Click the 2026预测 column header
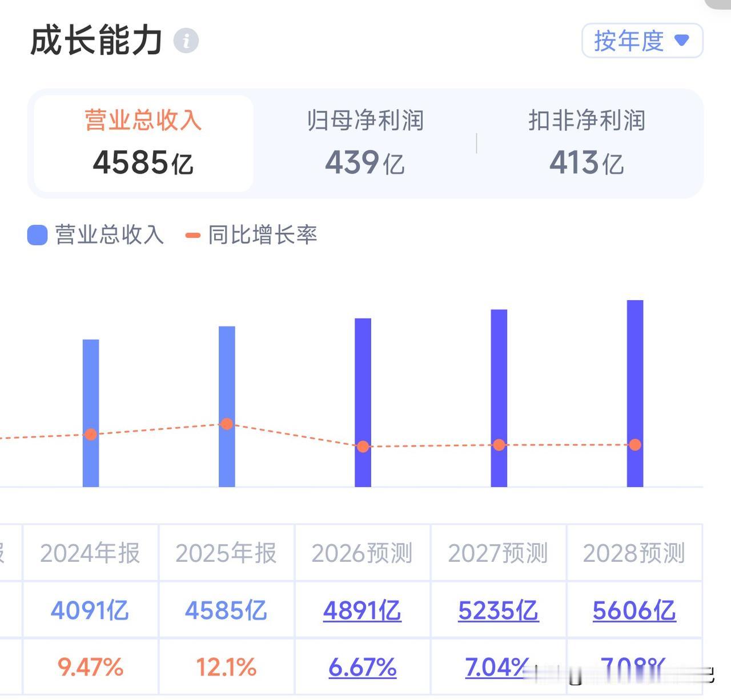 tap(362, 553)
